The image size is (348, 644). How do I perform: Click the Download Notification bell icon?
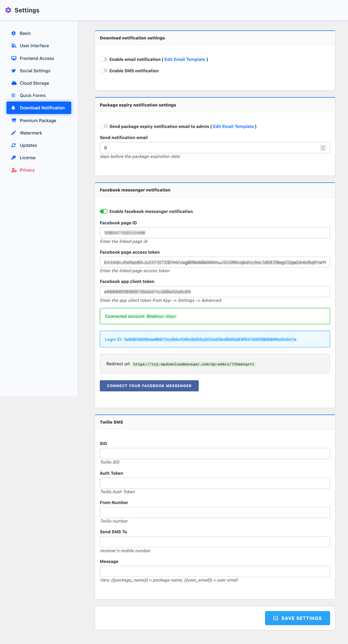pyautogui.click(x=14, y=108)
